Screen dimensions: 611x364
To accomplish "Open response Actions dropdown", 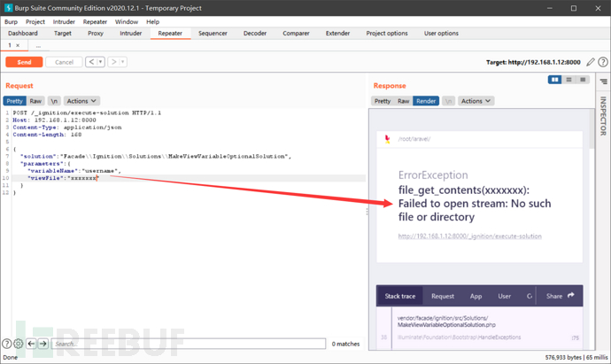I will coord(476,101).
